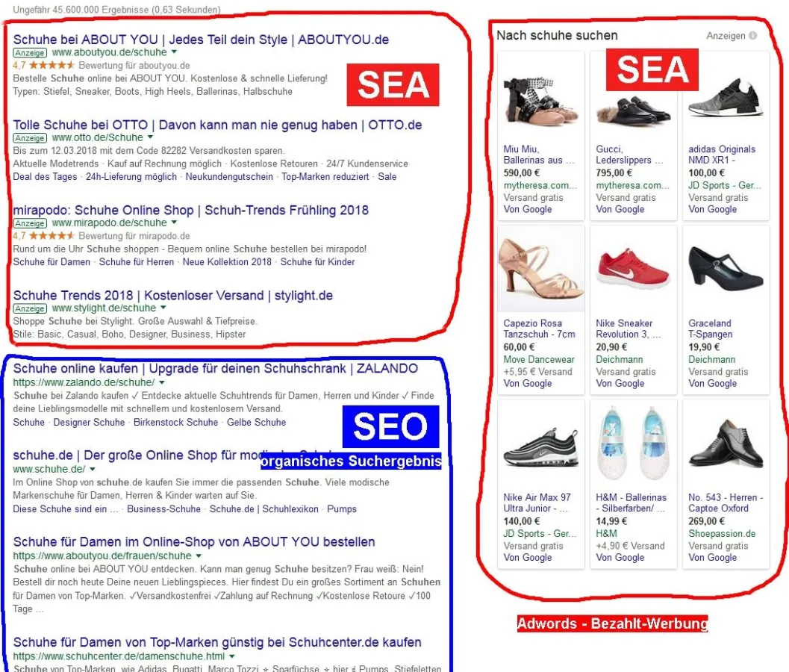789x672 pixels.
Task: Click the info icon next to Anzeigen
Action: pos(752,35)
